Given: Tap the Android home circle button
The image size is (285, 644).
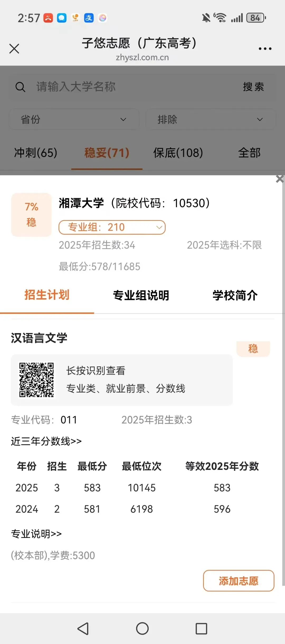Looking at the screenshot, I should coord(142,628).
